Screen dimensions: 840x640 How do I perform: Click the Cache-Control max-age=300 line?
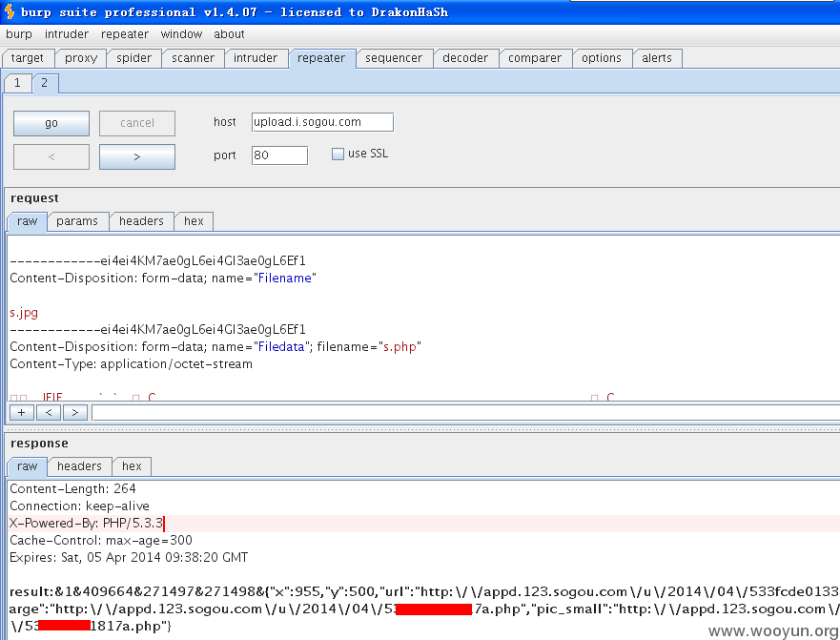(101, 540)
